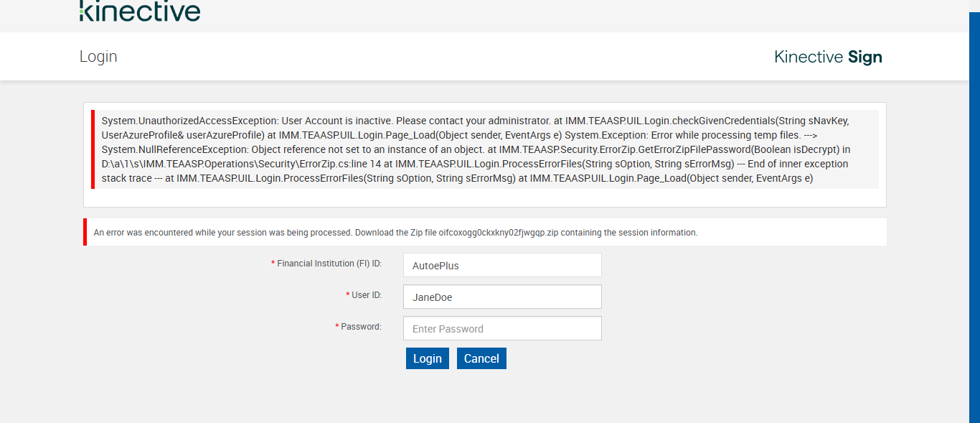Click the Financial Institution (FI) ID label
The height and width of the screenshot is (423, 980).
coord(329,264)
